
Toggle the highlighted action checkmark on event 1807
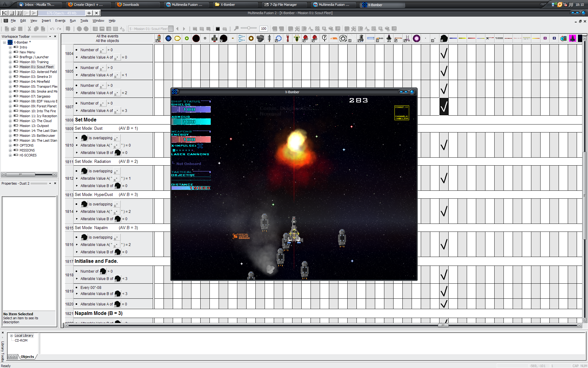444,107
